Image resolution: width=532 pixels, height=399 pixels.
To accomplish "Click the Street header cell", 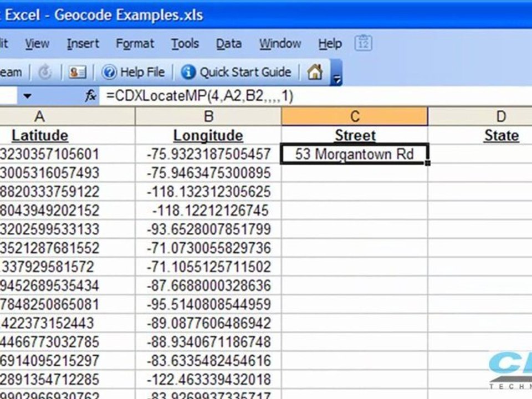I will point(355,135).
